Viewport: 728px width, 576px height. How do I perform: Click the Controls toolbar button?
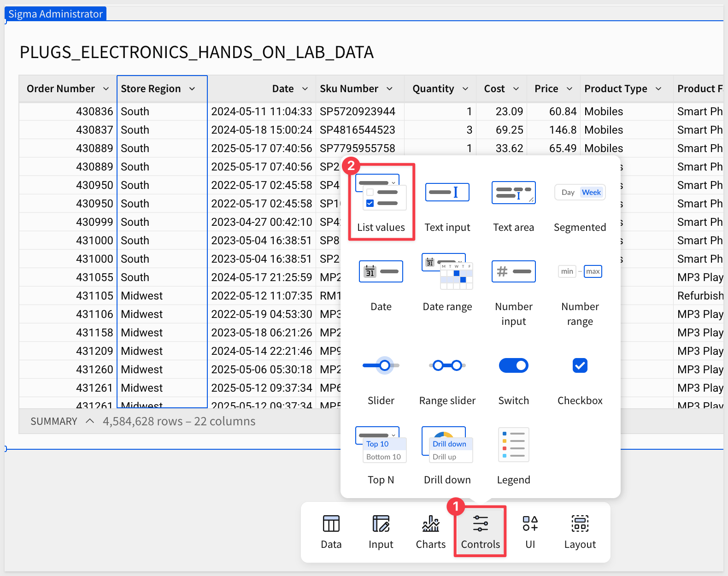pos(480,532)
